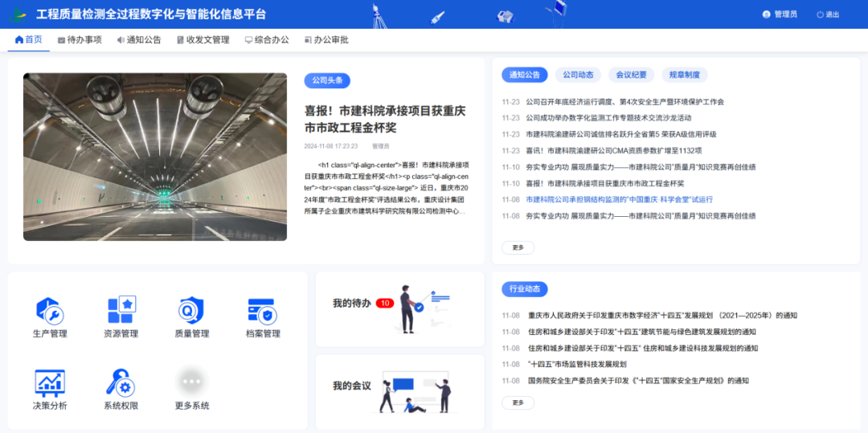Open headline 喜报！市建科院承接项目获重庆市市政工程金杯奖
This screenshot has height=433, width=868.
(x=385, y=119)
